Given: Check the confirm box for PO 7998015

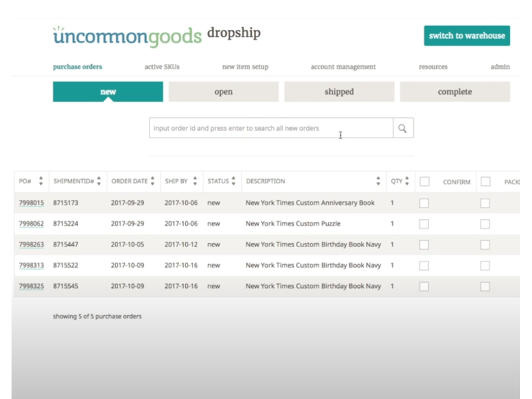Looking at the screenshot, I should click(424, 203).
